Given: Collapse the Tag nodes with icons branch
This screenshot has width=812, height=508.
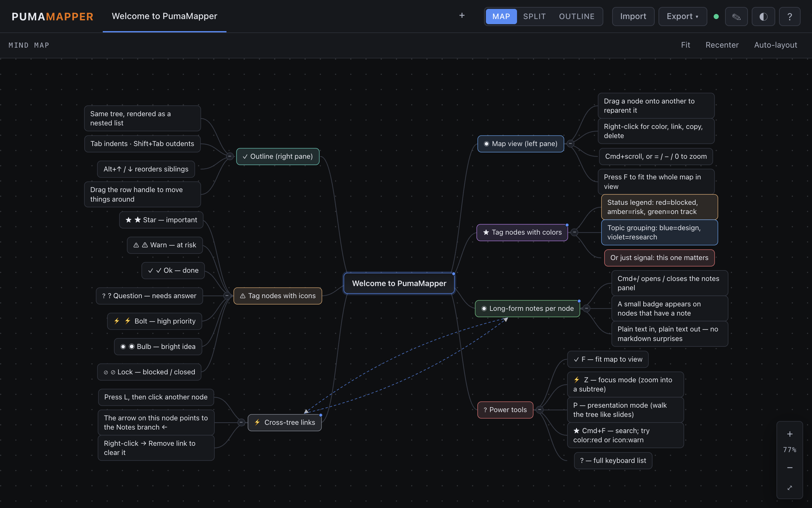Looking at the screenshot, I should click(x=227, y=296).
